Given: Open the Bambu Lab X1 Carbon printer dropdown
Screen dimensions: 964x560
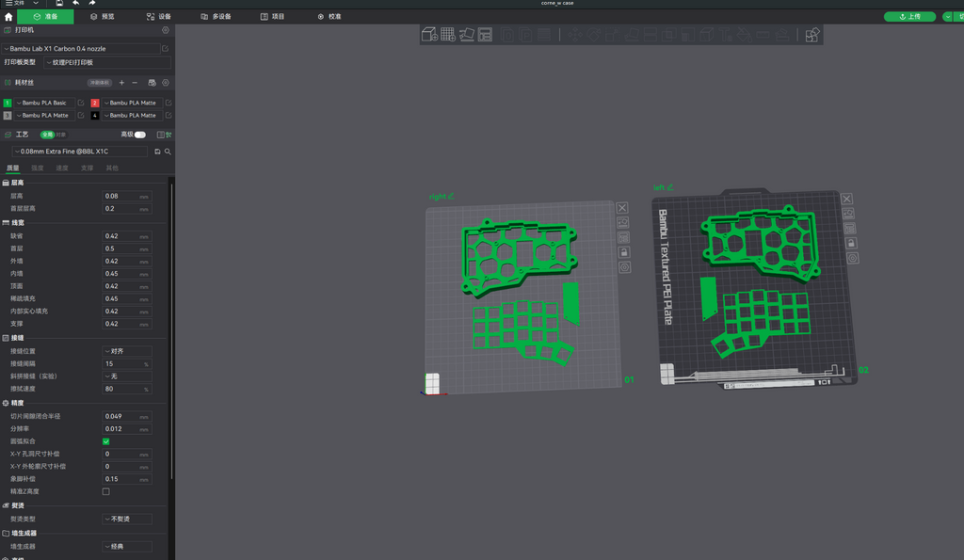Looking at the screenshot, I should coord(81,49).
